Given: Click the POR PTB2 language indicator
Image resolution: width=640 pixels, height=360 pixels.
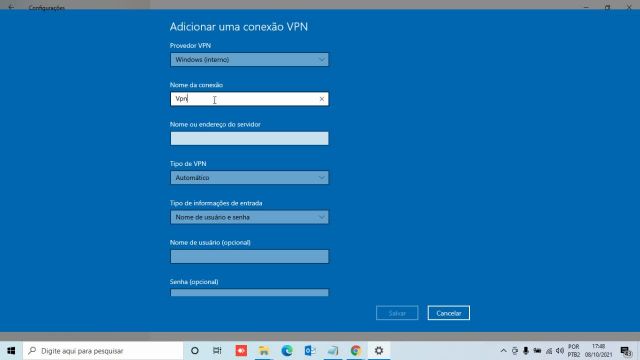Looking at the screenshot, I should pyautogui.click(x=573, y=351).
